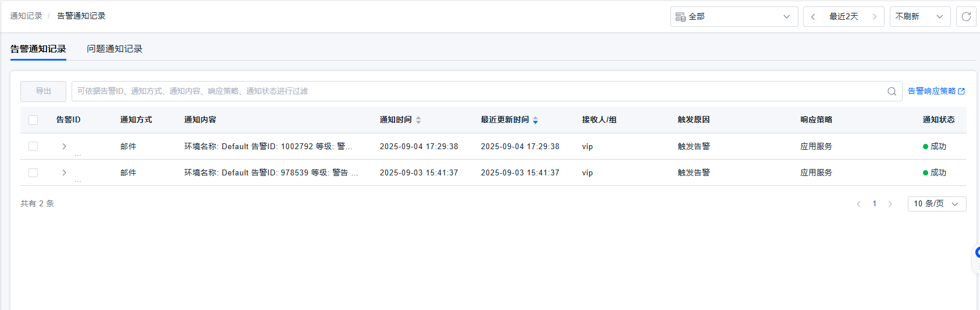Click previous page arrow in pagination
980x310 pixels.
click(858, 204)
